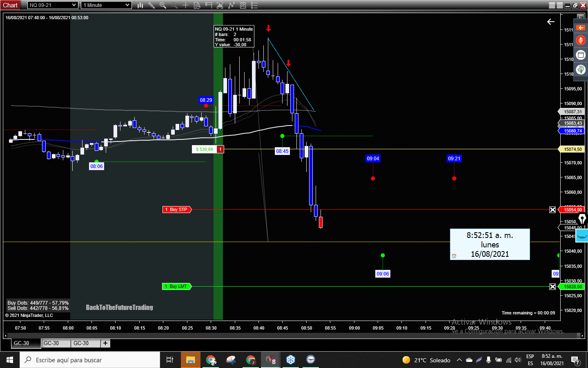Click the ESP ES language indicator

[530, 360]
